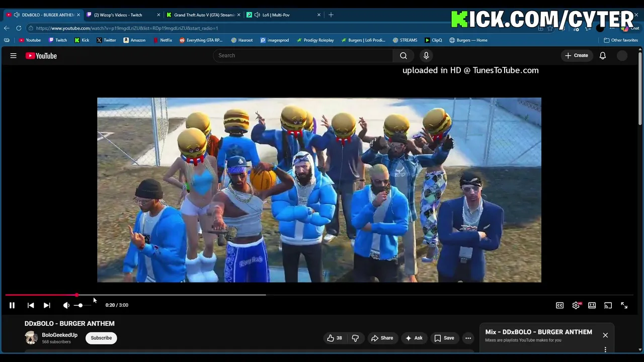Click the YouTube logo home link

[41, 56]
